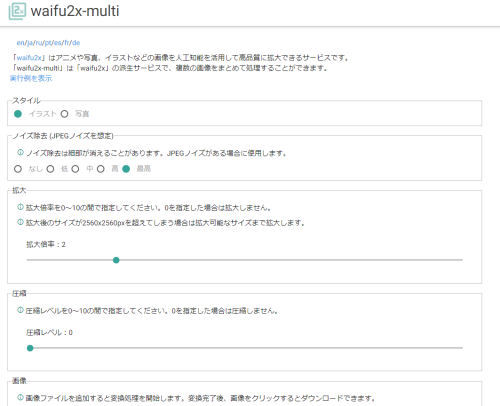Select the イラスト style radio button
This screenshot has height=406, width=500.
[x=18, y=114]
